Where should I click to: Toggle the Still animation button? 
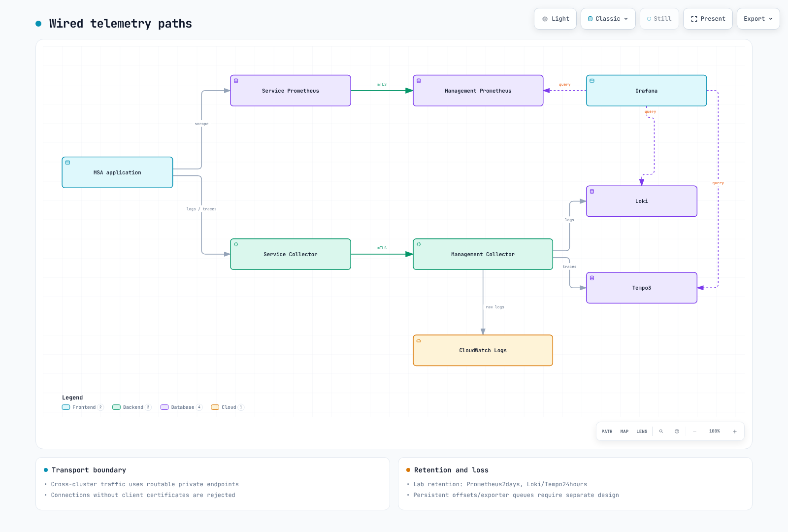click(x=659, y=19)
